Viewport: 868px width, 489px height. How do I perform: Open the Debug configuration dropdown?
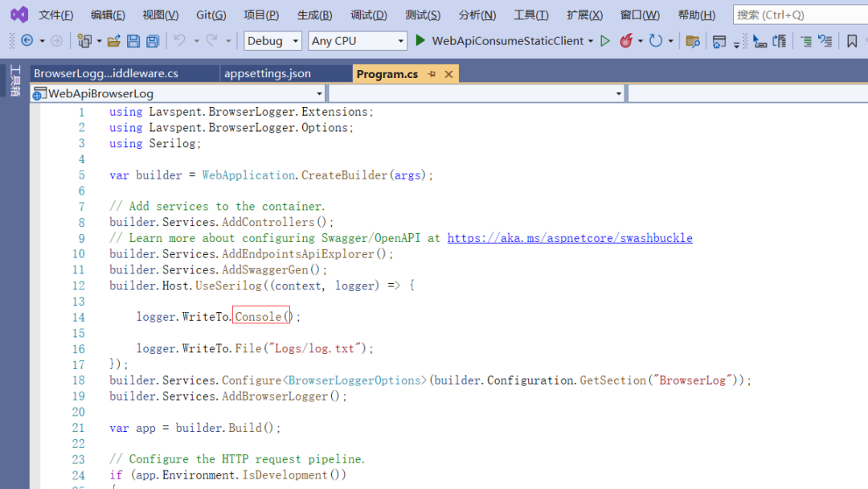(272, 41)
